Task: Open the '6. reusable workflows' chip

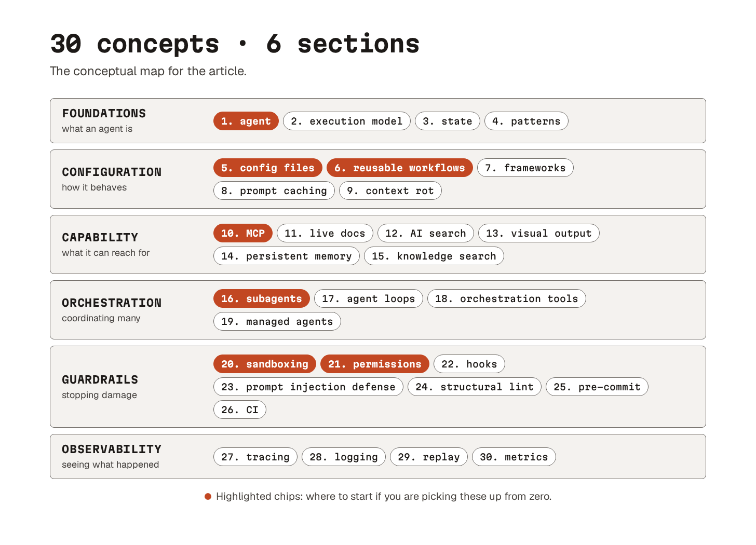Action: tap(400, 168)
